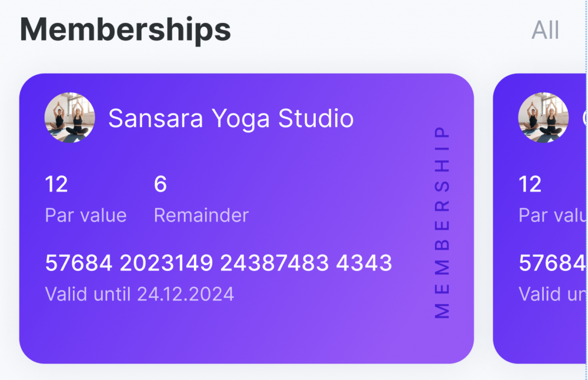This screenshot has height=380, width=588.
Task: Click the Par value number 12 on first card
Action: click(x=56, y=184)
